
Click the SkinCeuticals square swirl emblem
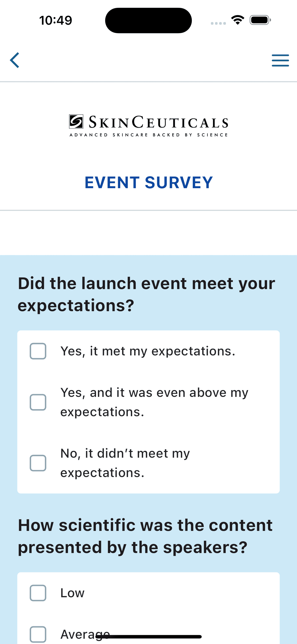pos(76,122)
